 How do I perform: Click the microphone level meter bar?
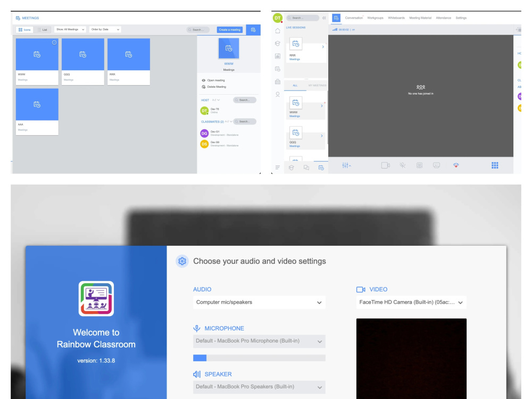(x=259, y=358)
